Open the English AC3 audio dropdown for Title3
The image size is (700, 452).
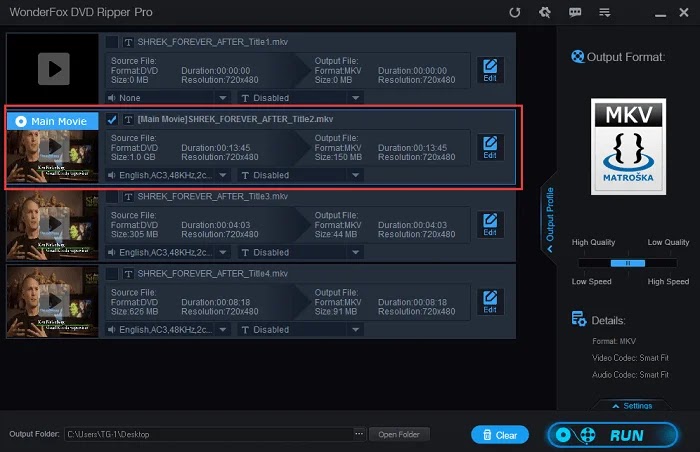pos(167,252)
